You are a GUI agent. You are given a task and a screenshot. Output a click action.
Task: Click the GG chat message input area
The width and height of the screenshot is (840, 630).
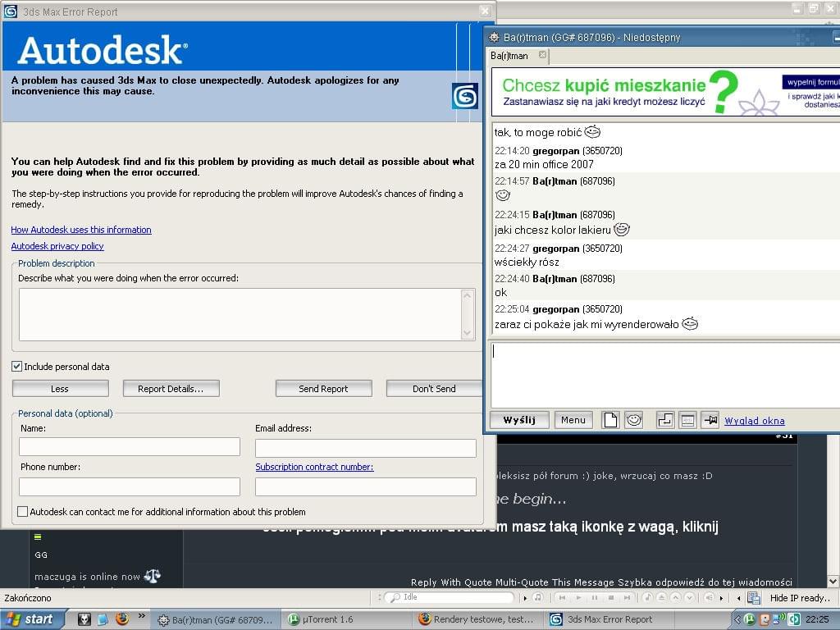(x=665, y=374)
